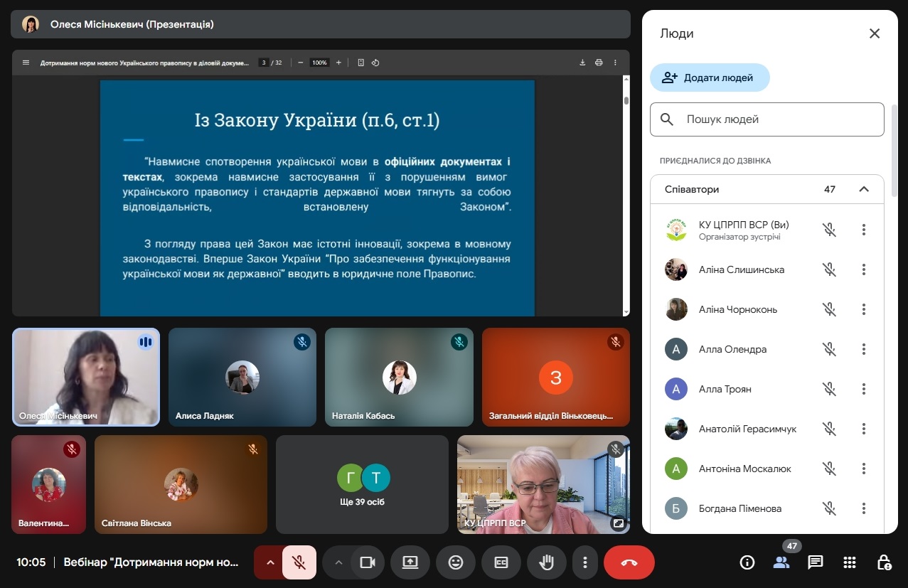Open the activities grid icon
908x588 pixels.
[x=850, y=562]
